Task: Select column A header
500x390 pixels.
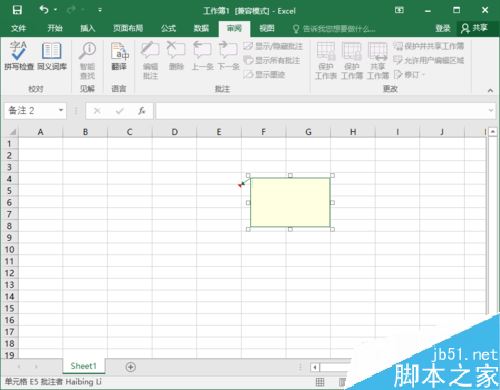Action: pos(40,132)
